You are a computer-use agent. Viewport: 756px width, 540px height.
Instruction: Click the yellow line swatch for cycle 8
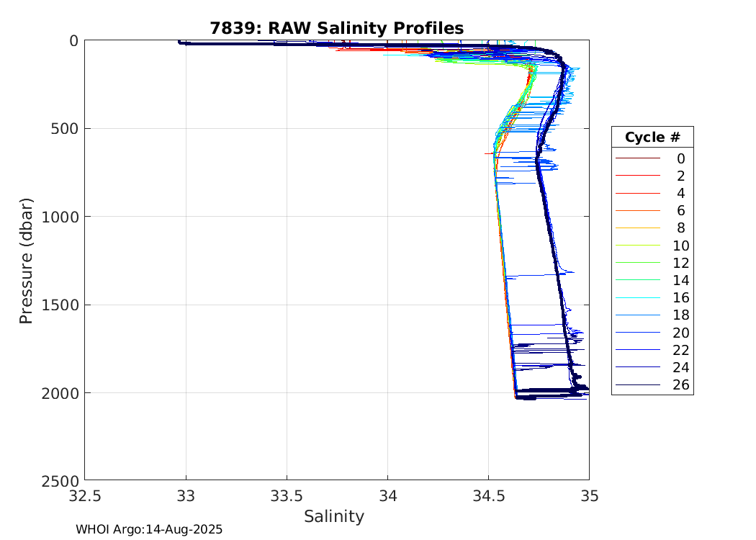click(x=636, y=228)
